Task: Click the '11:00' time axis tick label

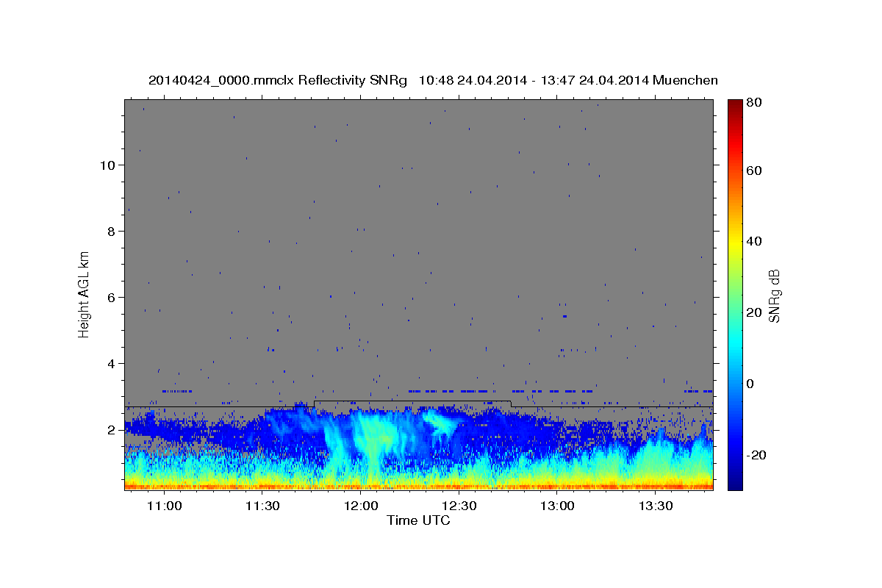Action: click(164, 506)
